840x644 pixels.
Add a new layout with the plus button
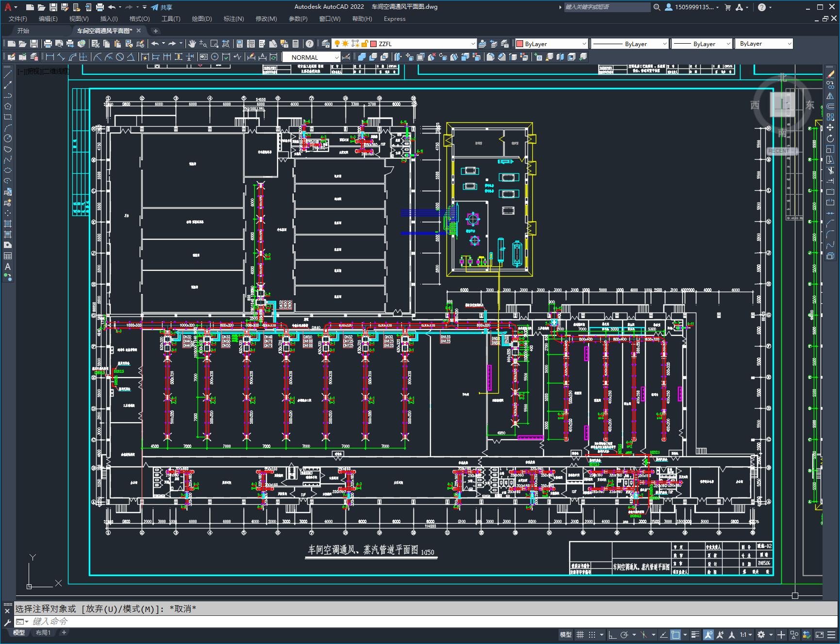tap(64, 632)
